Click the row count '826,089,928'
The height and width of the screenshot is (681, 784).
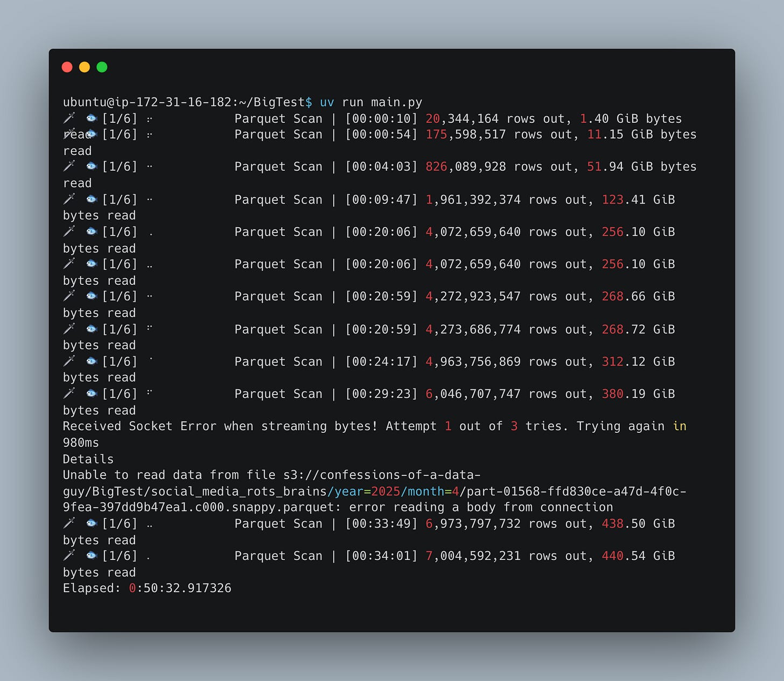466,167
